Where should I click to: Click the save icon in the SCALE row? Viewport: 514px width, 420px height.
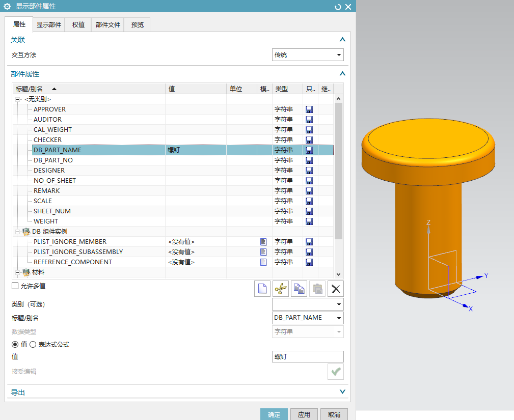click(x=309, y=201)
